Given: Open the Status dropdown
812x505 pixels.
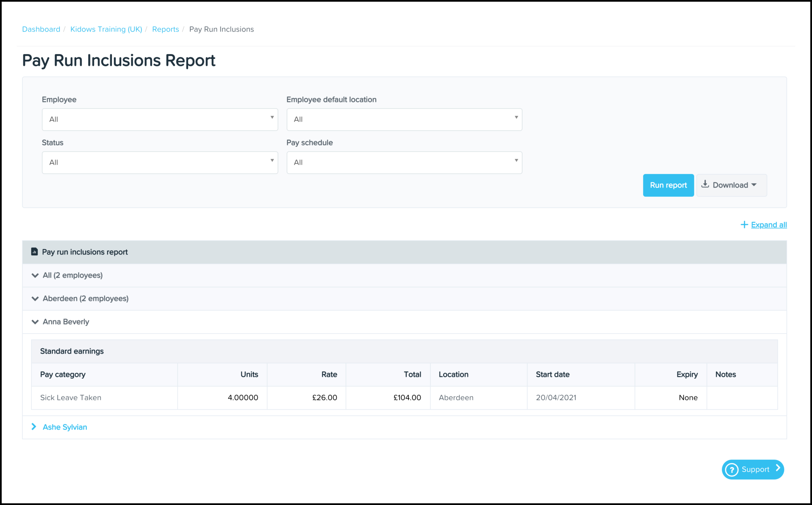Looking at the screenshot, I should pos(160,162).
